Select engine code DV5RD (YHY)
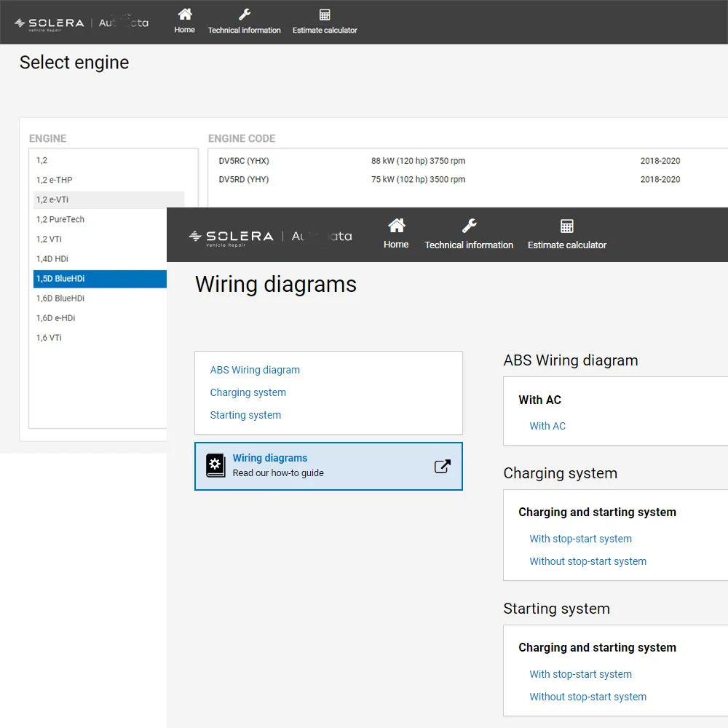Image resolution: width=728 pixels, height=728 pixels. [244, 180]
